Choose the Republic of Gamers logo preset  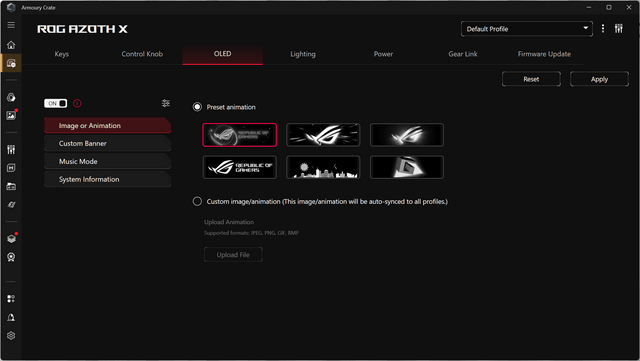point(240,167)
